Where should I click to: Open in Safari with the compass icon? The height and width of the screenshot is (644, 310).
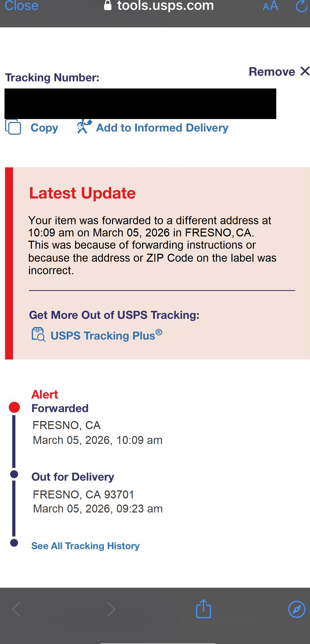(296, 609)
